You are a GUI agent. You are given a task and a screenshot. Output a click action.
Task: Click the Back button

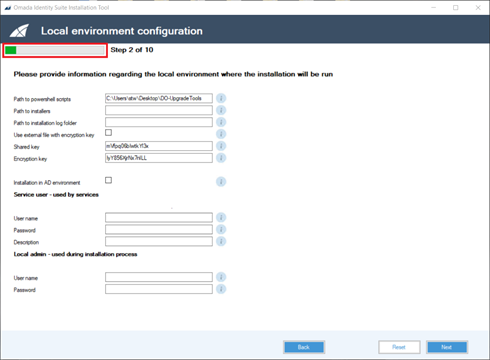pyautogui.click(x=304, y=347)
